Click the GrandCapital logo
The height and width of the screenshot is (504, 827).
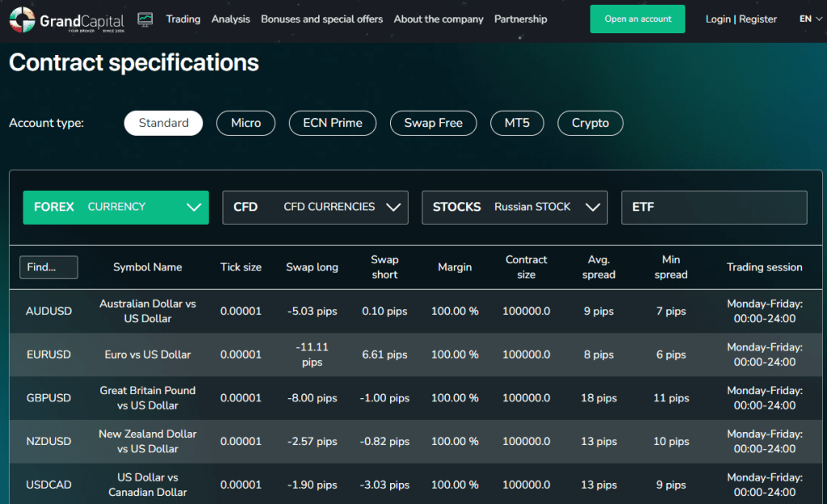(67, 20)
